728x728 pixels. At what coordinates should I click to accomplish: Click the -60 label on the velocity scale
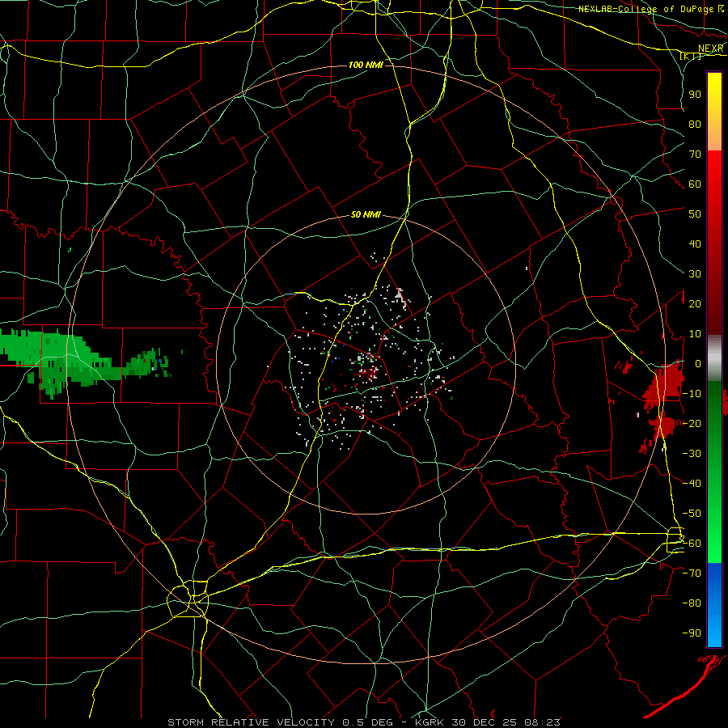(x=692, y=544)
